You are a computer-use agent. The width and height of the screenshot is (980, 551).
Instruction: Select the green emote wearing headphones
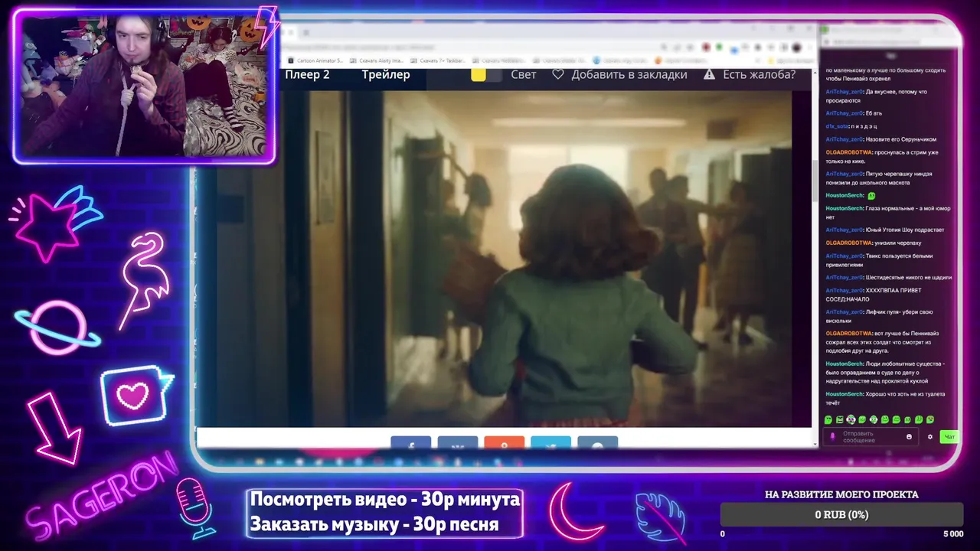874,419
